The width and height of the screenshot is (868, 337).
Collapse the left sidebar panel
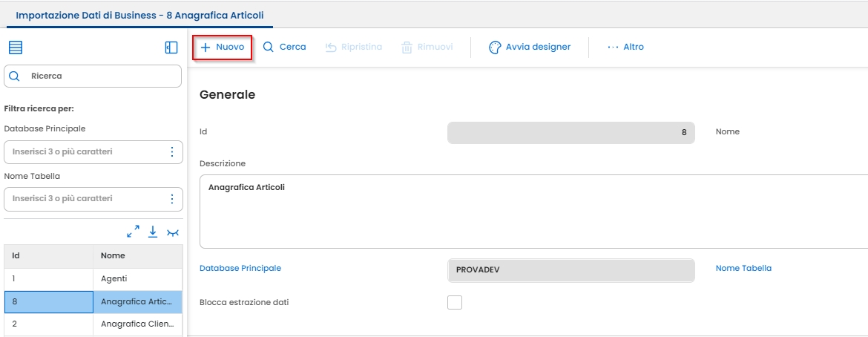point(171,48)
